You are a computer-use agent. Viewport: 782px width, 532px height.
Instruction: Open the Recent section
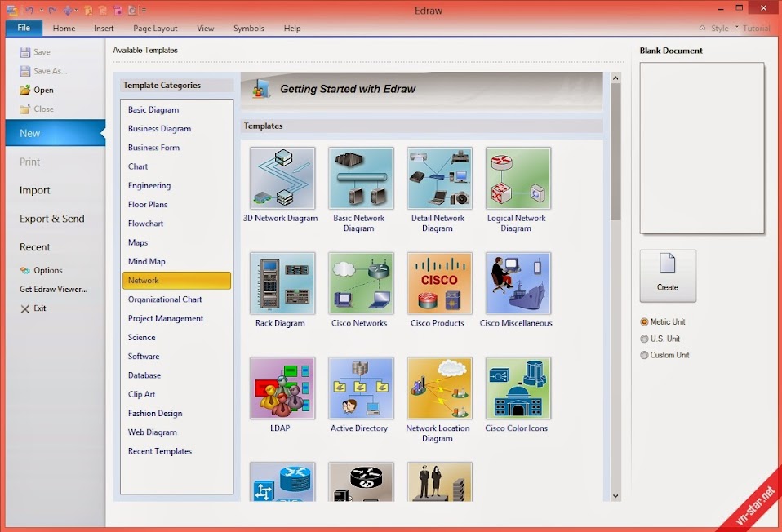coord(34,246)
